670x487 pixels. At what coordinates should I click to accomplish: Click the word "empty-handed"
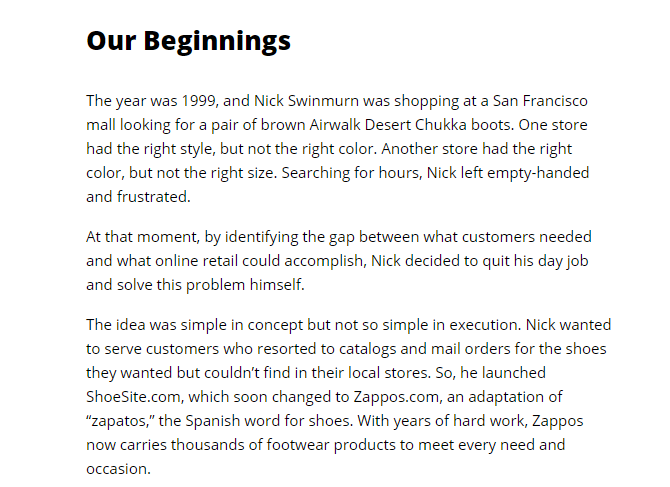coord(538,173)
